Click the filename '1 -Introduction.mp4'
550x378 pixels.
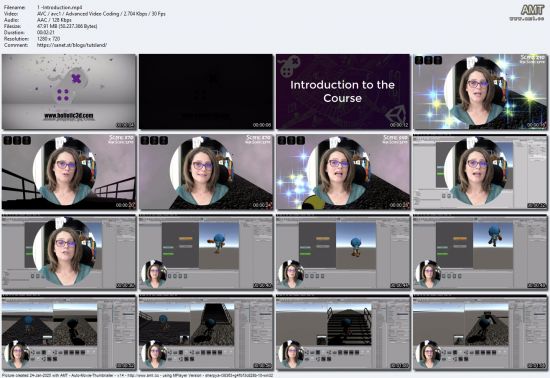(x=60, y=7)
